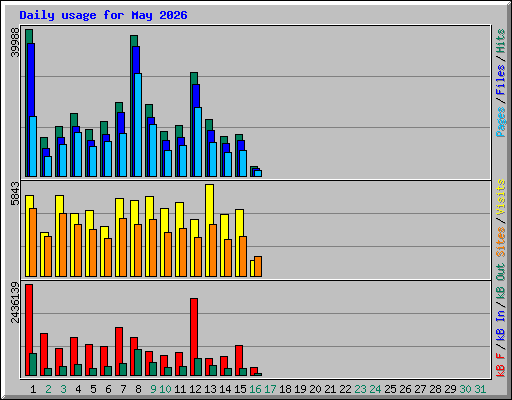This screenshot has height=400, width=512.
Task: Click day 9 on the x-axis
Action: 153,389
